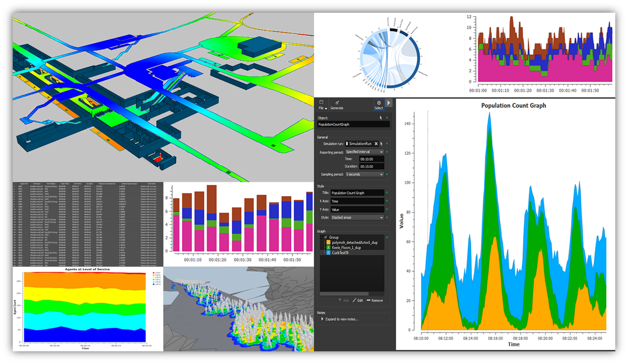This screenshot has width=628, height=364.
Task: Click the pick-object cursor icon beside Object
Action: (381, 118)
